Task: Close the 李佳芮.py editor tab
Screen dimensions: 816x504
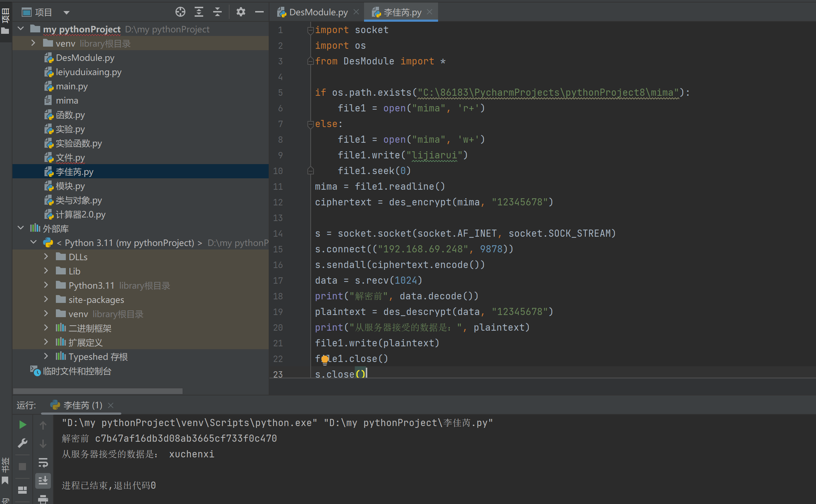Action: pyautogui.click(x=430, y=12)
